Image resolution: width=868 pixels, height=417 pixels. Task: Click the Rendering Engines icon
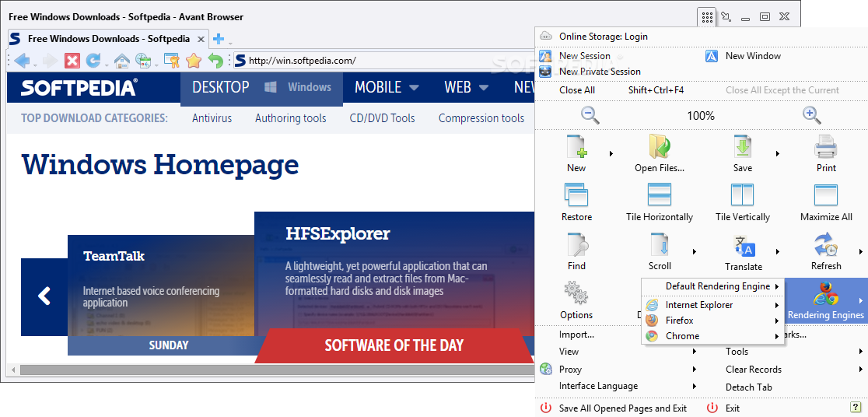[x=826, y=294]
